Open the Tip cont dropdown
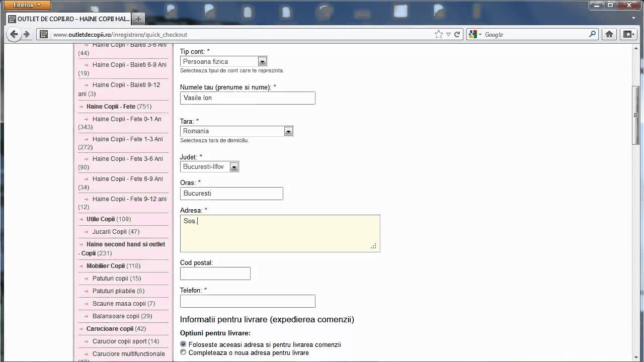This screenshot has height=362, width=644. [224, 61]
